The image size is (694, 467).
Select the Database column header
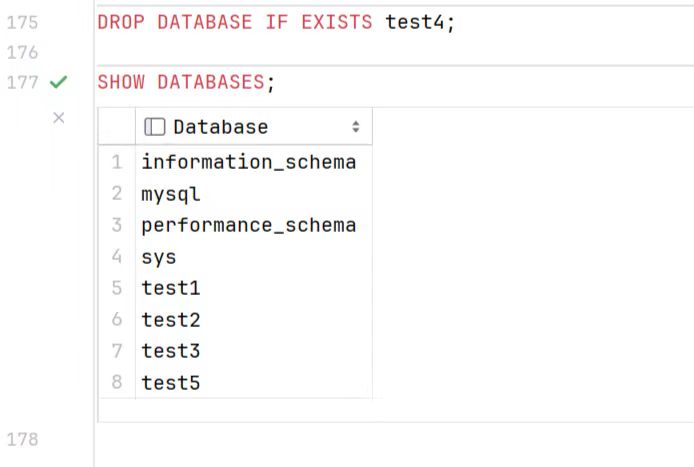(254, 127)
